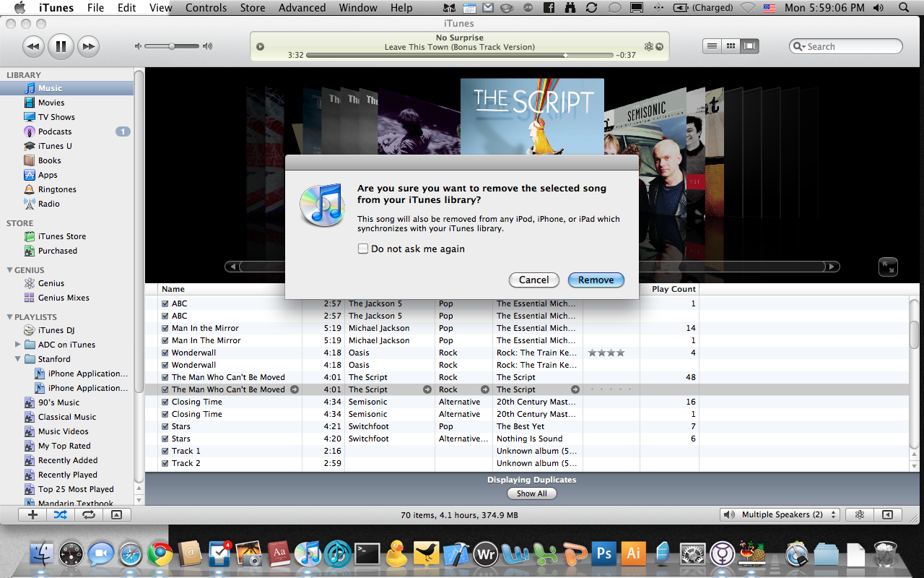The image size is (924, 578).
Task: Open the Advanced menu
Action: click(302, 8)
